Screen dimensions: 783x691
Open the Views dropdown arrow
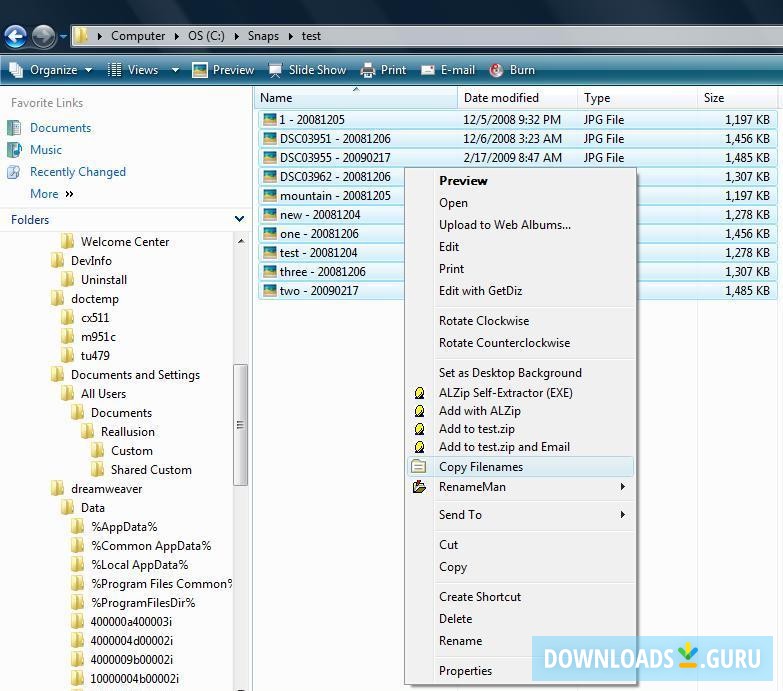coord(175,70)
